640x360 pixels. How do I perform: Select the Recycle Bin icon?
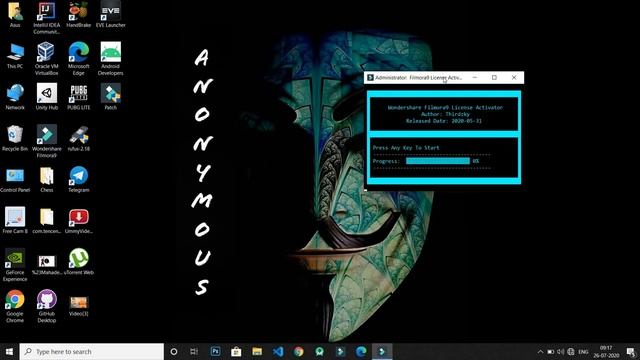pyautogui.click(x=15, y=138)
